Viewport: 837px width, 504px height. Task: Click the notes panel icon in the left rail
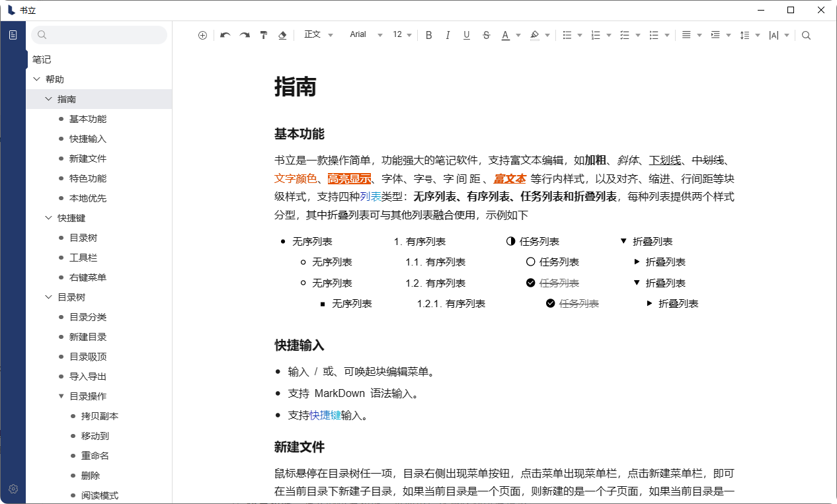coord(13,34)
